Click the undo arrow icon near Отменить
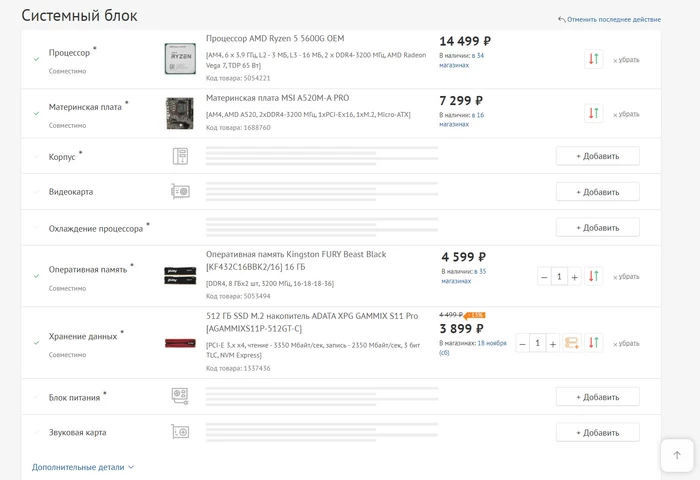The image size is (700, 480). pyautogui.click(x=562, y=19)
